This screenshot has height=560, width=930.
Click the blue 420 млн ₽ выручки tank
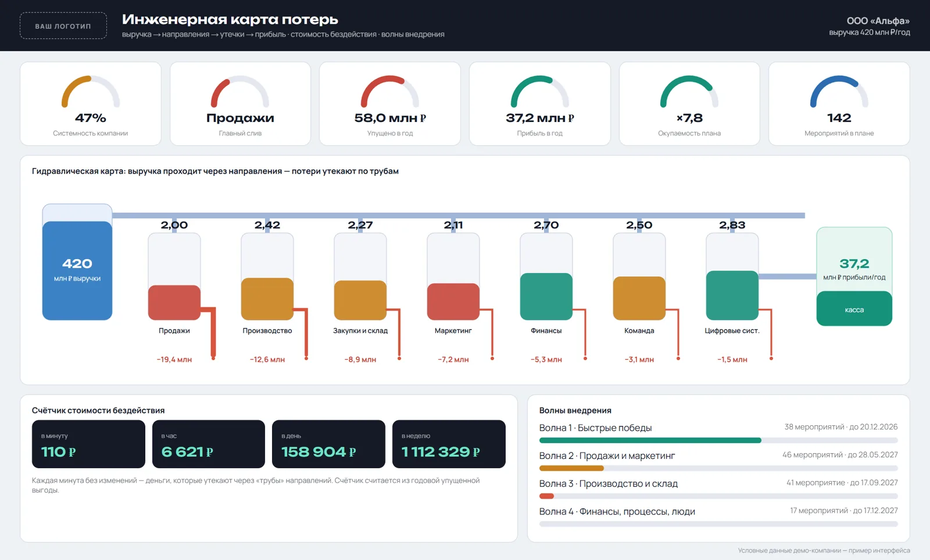pos(77,262)
